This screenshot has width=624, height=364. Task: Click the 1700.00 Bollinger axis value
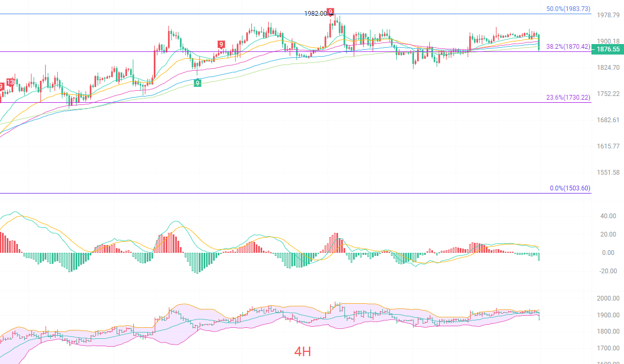click(x=608, y=348)
